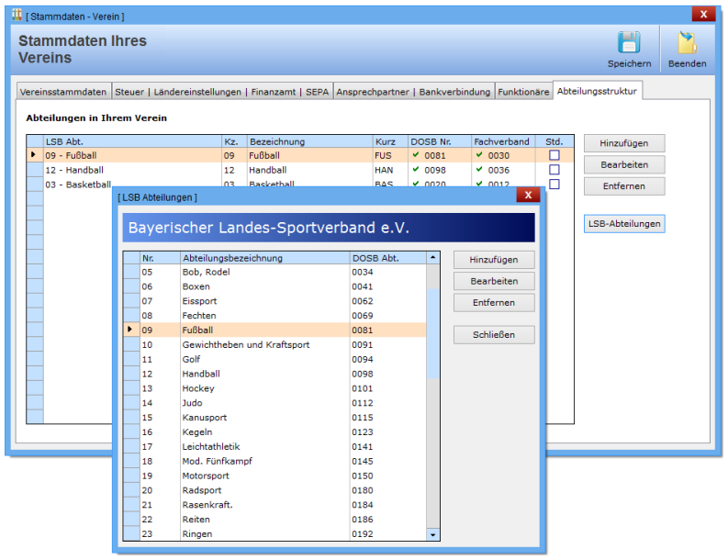Open Ansprechpartner | Bankverbindung tab
This screenshot has width=728, height=560.
coord(414,92)
